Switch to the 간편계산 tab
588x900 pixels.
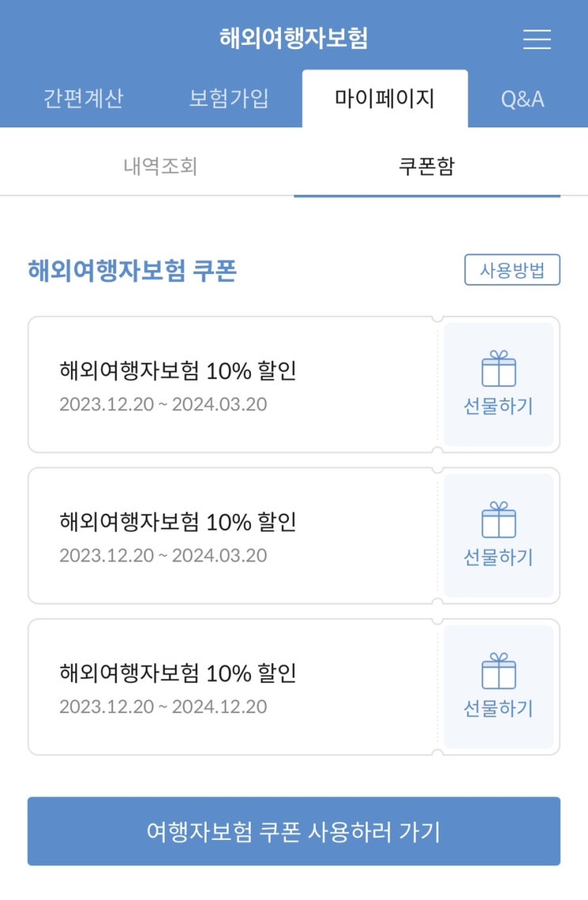pyautogui.click(x=83, y=99)
